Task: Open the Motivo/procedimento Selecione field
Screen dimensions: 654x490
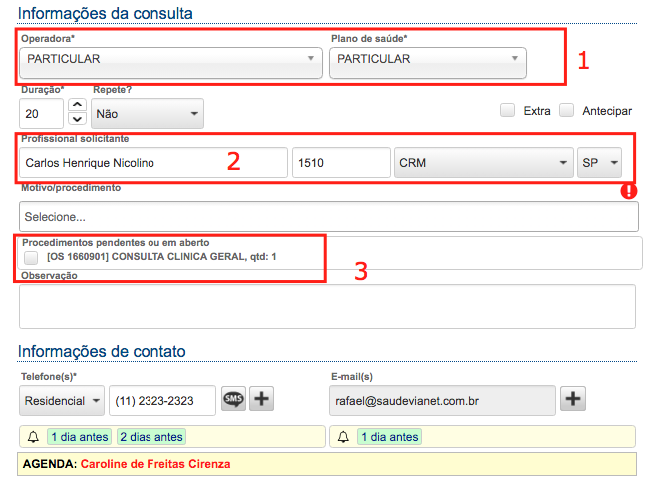Action: pos(329,217)
